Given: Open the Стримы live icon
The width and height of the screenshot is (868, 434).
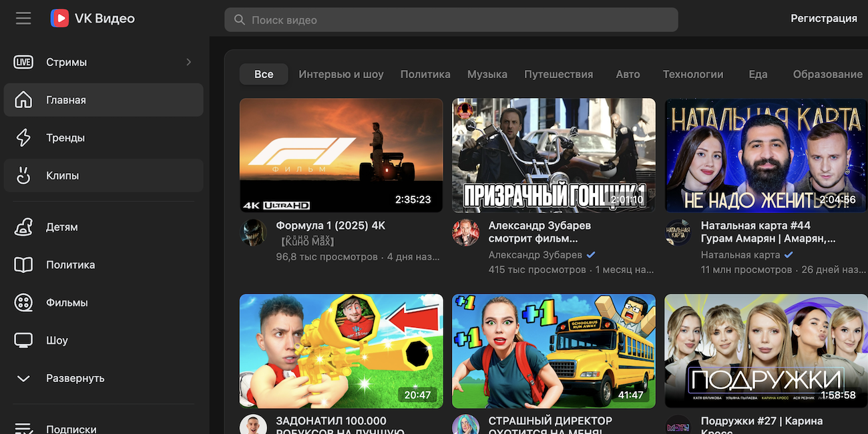Looking at the screenshot, I should coord(23,62).
